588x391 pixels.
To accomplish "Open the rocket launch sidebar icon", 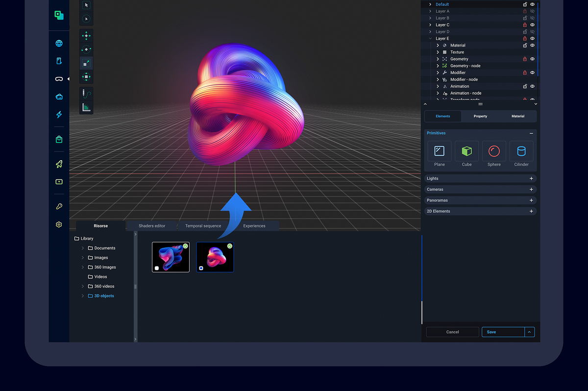I will click(59, 164).
